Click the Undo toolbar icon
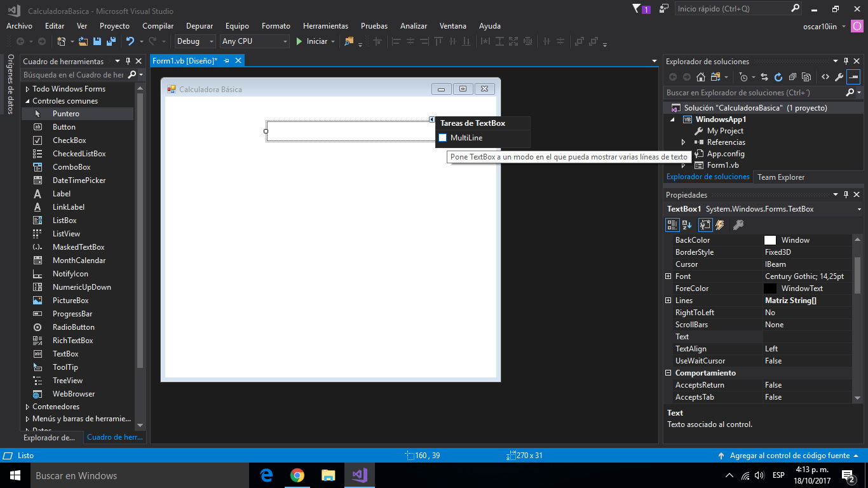This screenshot has height=488, width=868. point(130,41)
